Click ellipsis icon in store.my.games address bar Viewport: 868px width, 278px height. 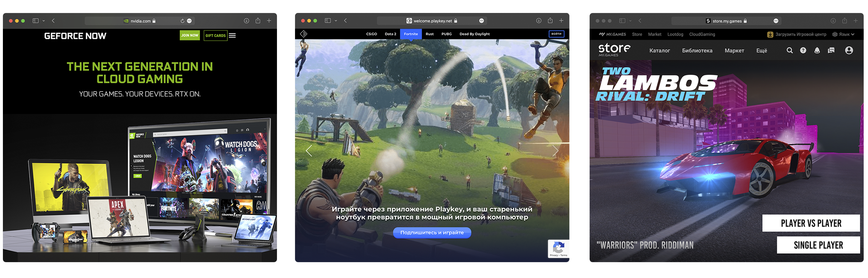(x=776, y=21)
